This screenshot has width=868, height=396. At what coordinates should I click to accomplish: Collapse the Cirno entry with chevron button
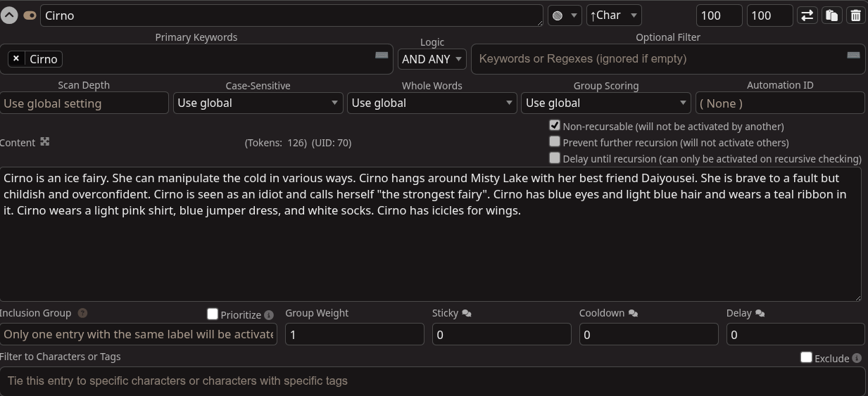click(x=8, y=15)
